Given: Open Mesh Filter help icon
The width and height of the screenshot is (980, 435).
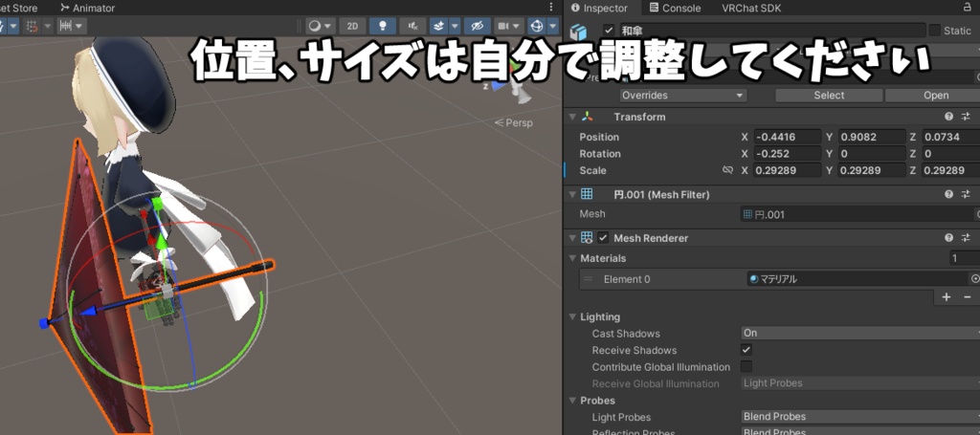Looking at the screenshot, I should pyautogui.click(x=948, y=195).
